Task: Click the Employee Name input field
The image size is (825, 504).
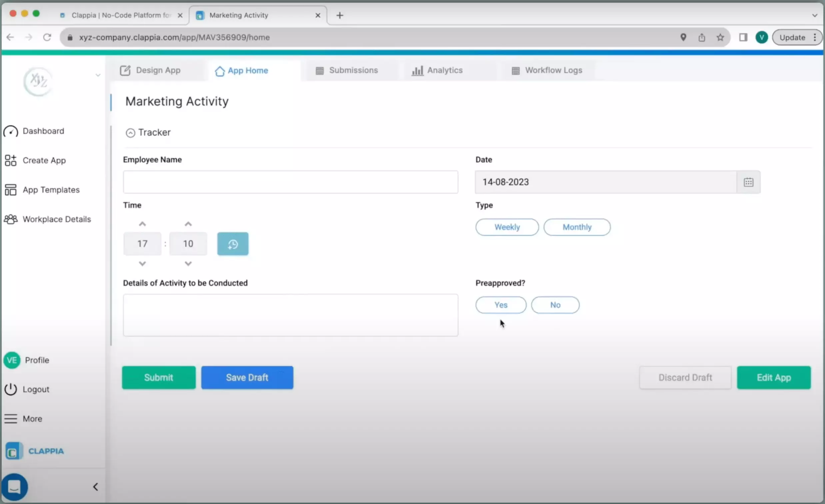Action: click(290, 182)
